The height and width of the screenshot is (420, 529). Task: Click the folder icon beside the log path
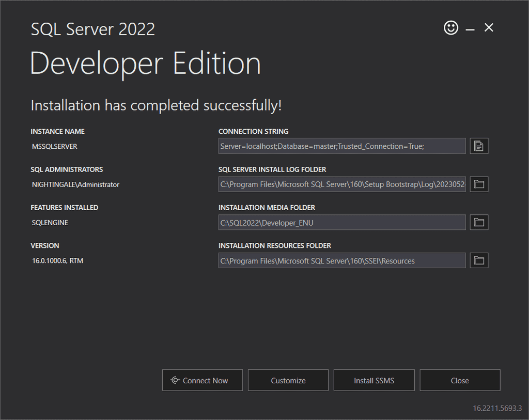(x=478, y=184)
